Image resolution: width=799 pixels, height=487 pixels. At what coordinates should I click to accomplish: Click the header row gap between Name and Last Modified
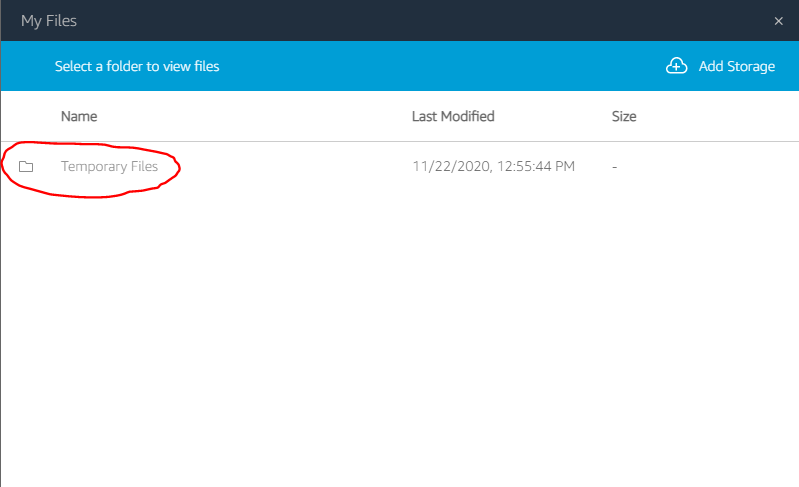click(255, 116)
